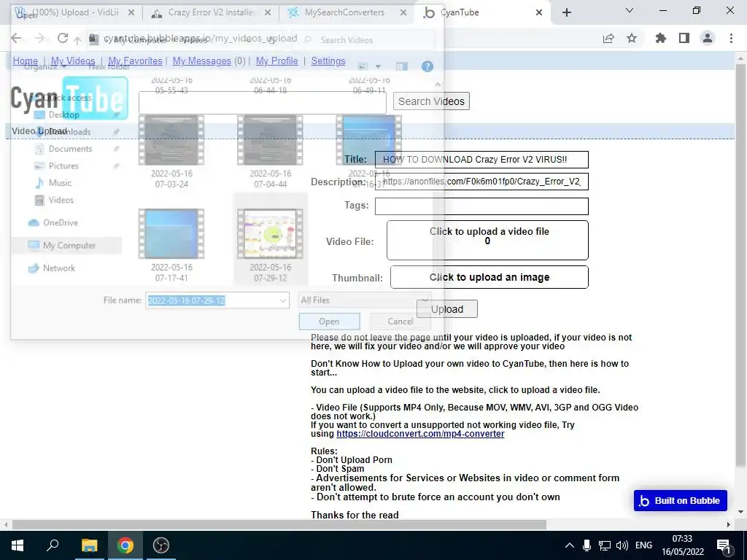Click to upload an image box

[489, 277]
